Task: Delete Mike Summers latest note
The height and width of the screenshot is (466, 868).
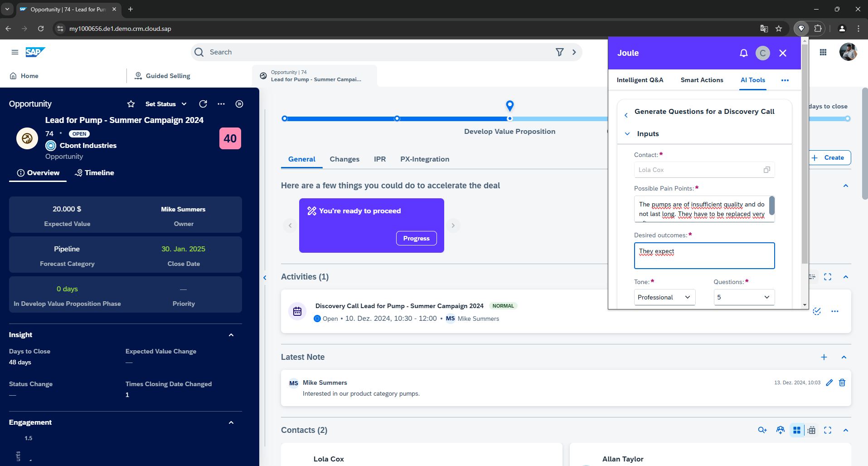Action: point(842,383)
